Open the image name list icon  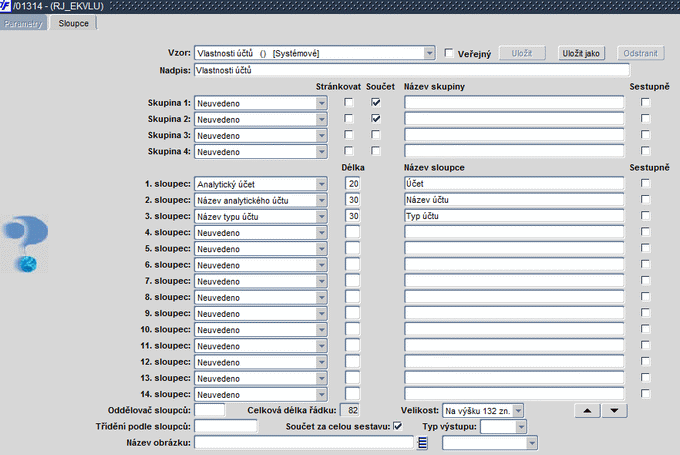422,443
